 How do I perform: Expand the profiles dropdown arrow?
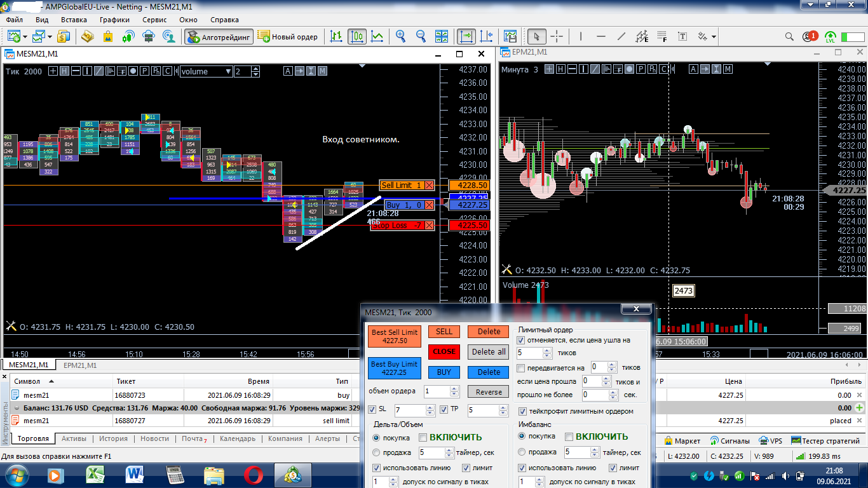tap(51, 37)
